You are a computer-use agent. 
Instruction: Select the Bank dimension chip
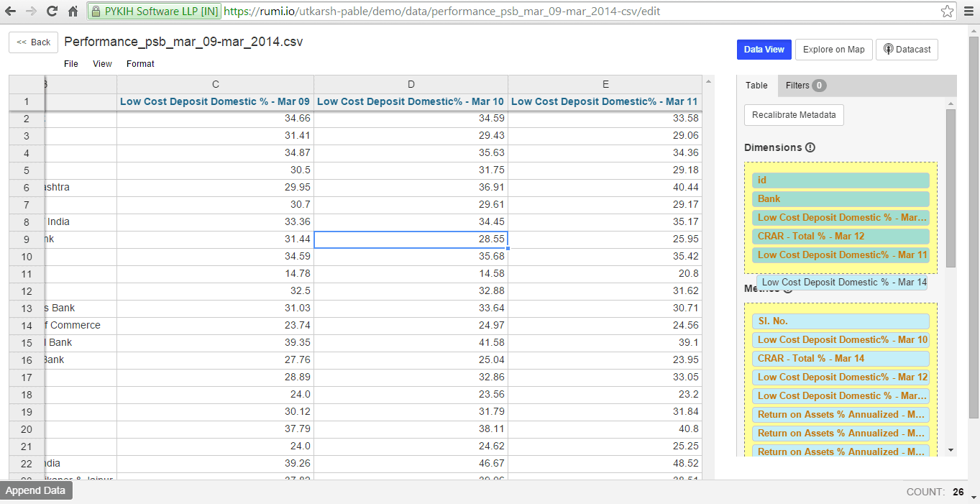coord(841,199)
